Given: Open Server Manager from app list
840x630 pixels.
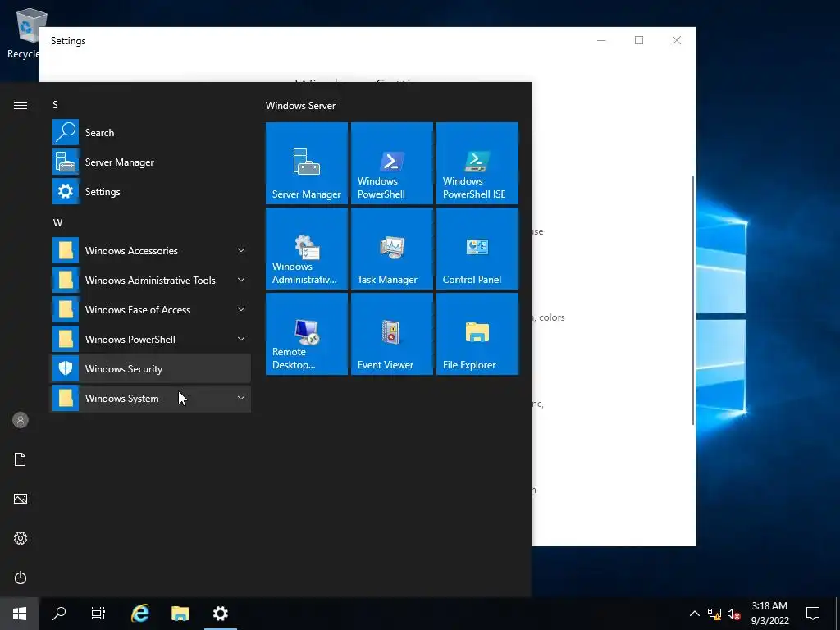Looking at the screenshot, I should coord(151,162).
